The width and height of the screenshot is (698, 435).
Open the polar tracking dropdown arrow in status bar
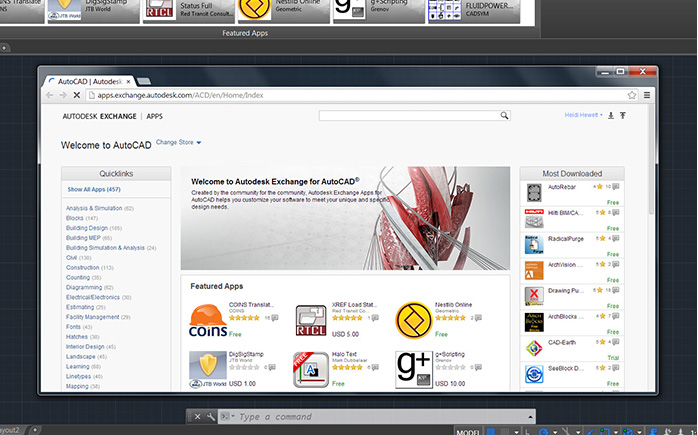(555, 431)
